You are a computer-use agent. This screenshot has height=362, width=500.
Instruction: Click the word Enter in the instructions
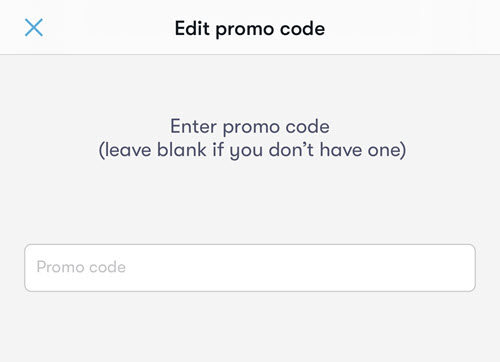193,126
